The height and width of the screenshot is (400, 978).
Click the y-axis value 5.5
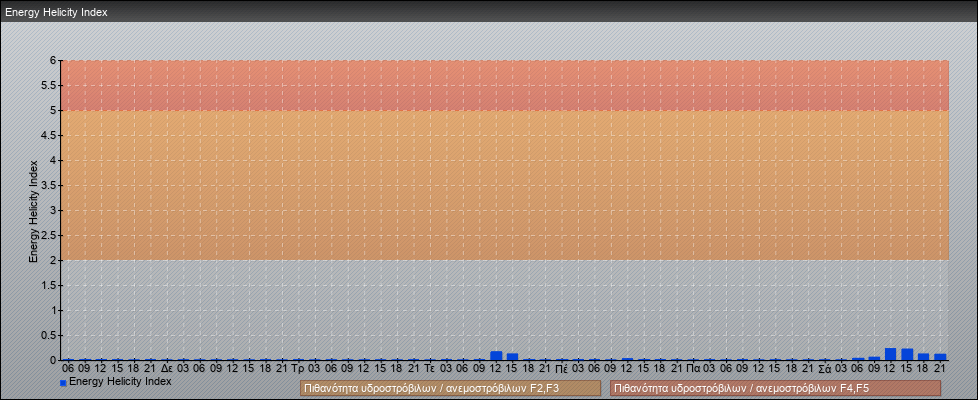47,85
